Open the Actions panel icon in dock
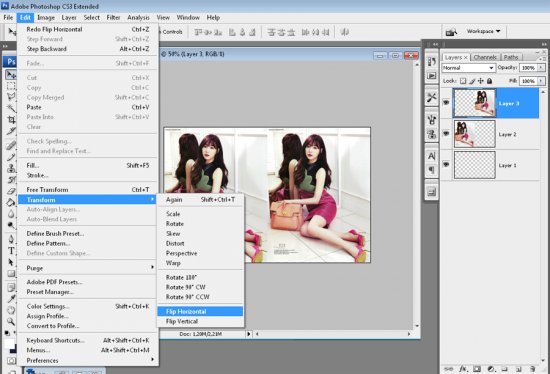Viewport: 550px width, 374px height. click(432, 75)
